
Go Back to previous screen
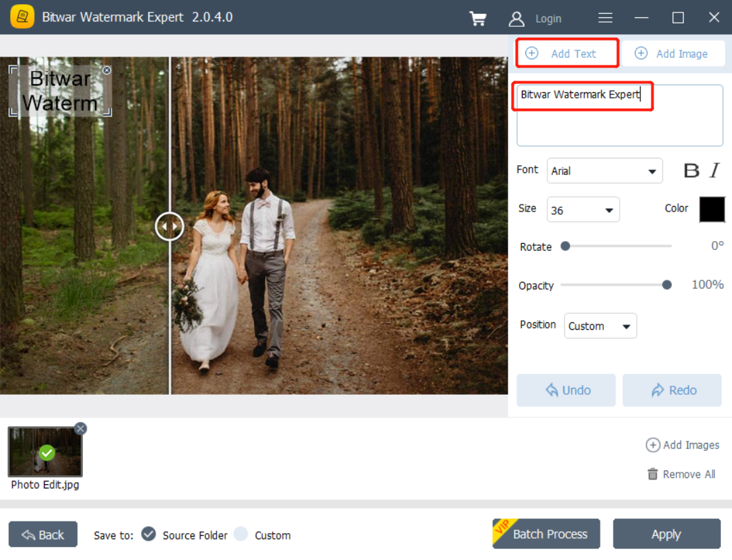pos(43,535)
